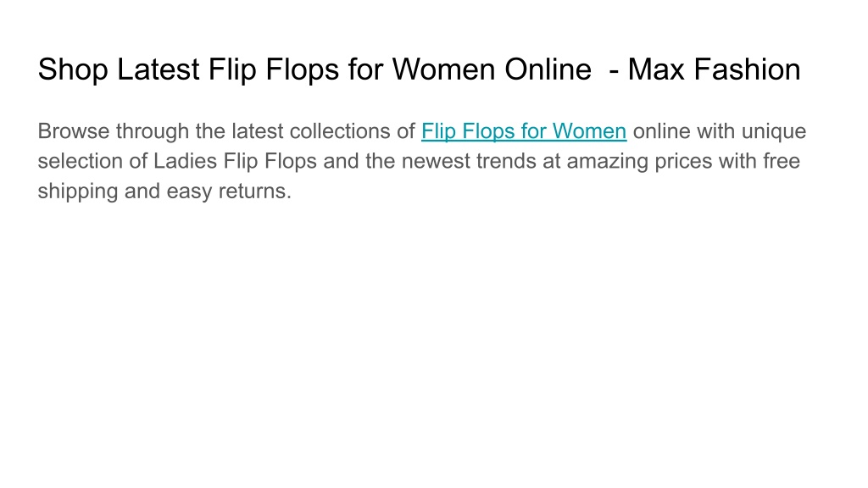Click "Online" in the slide title
The image size is (868, 488).
tap(548, 69)
